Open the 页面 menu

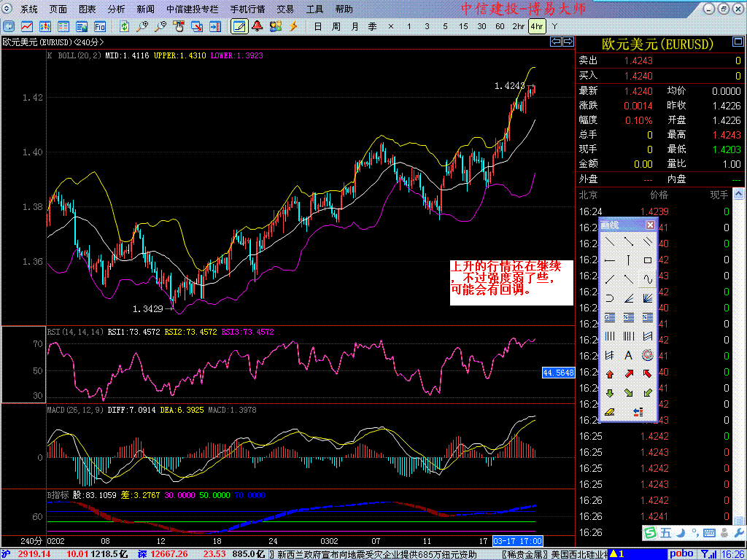[58, 9]
